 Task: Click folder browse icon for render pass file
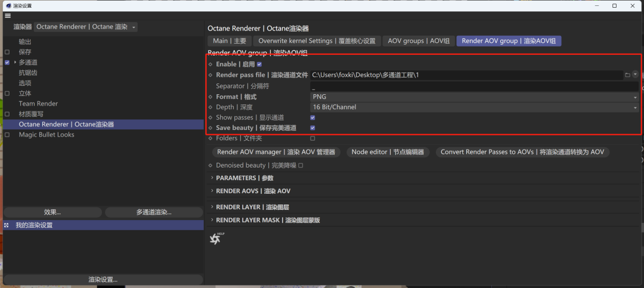tap(627, 75)
